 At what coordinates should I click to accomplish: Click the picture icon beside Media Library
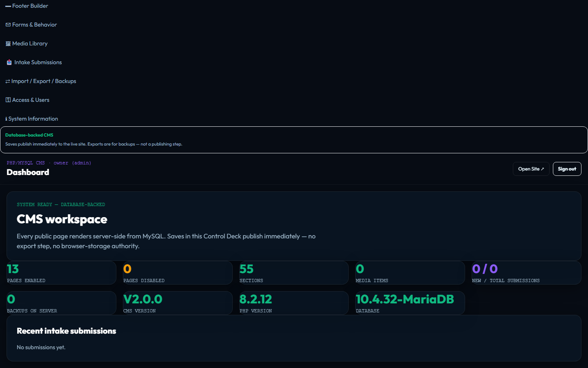click(x=8, y=44)
